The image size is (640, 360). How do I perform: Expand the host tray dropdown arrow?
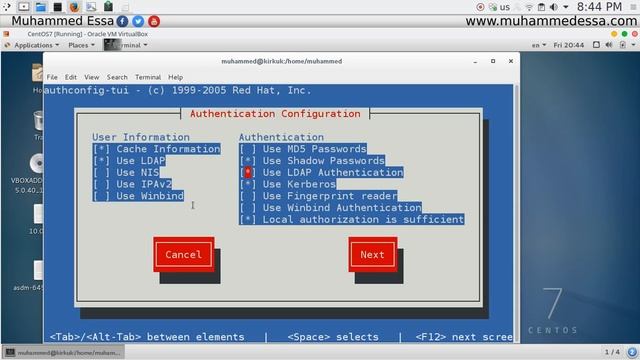click(x=566, y=7)
